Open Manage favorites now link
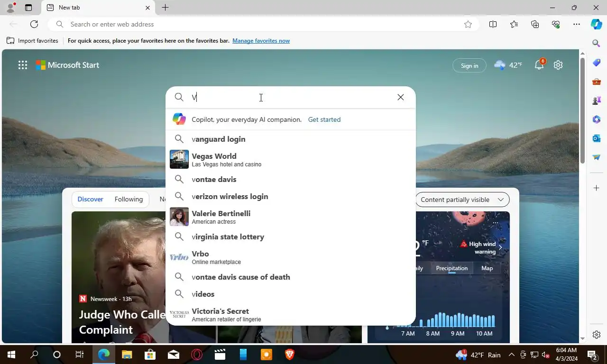This screenshot has width=607, height=364. pyautogui.click(x=261, y=41)
